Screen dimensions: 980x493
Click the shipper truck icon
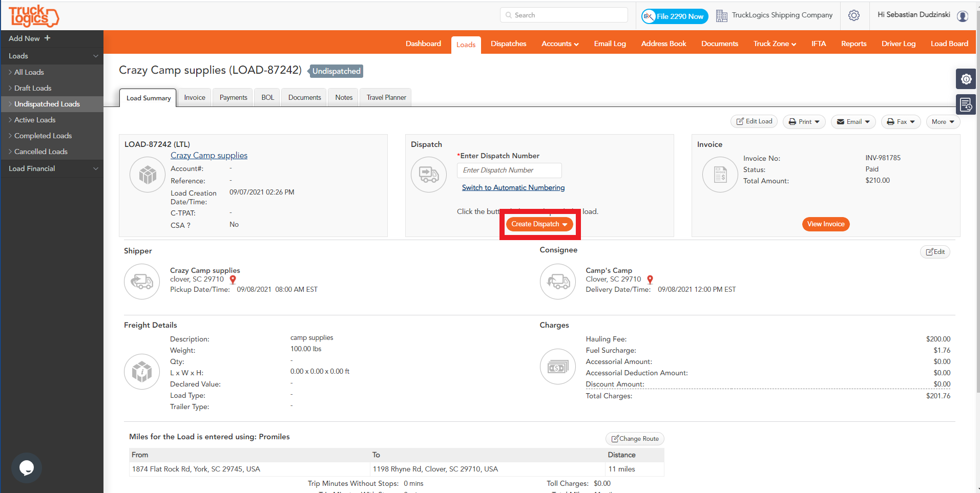[x=142, y=282]
